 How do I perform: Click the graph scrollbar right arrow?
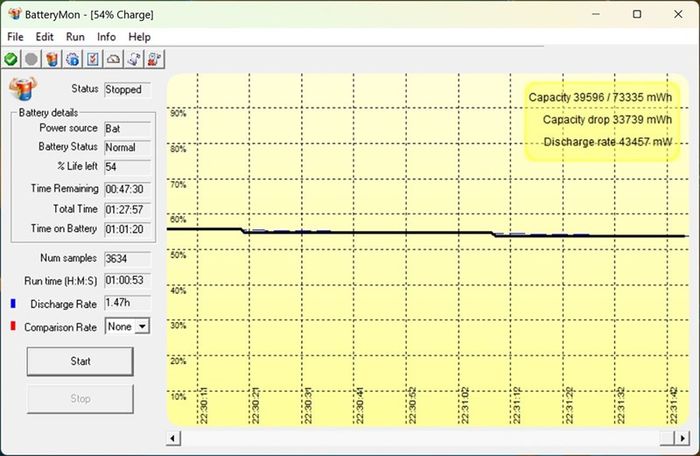[682, 438]
